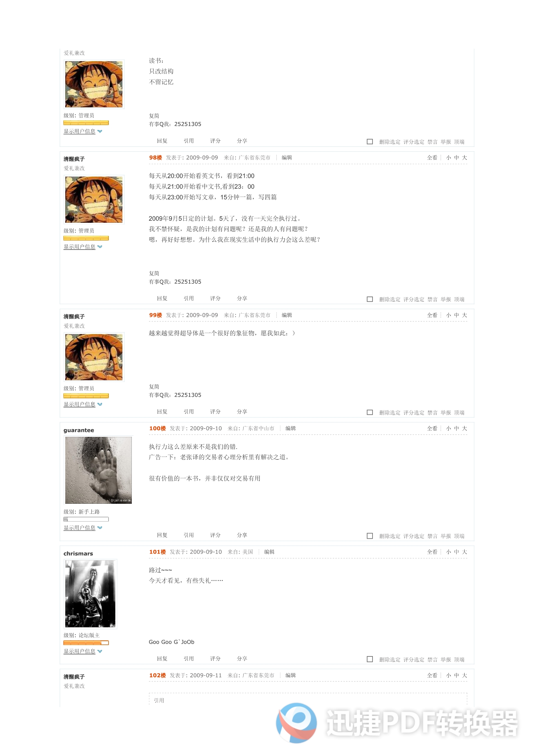Open guarantee's hand-on-glass avatar image
The height and width of the screenshot is (756, 534).
[99, 470]
